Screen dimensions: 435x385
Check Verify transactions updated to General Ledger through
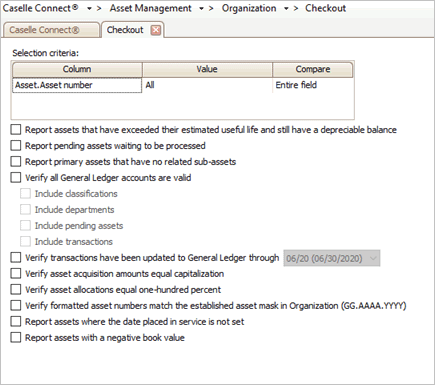(16, 258)
